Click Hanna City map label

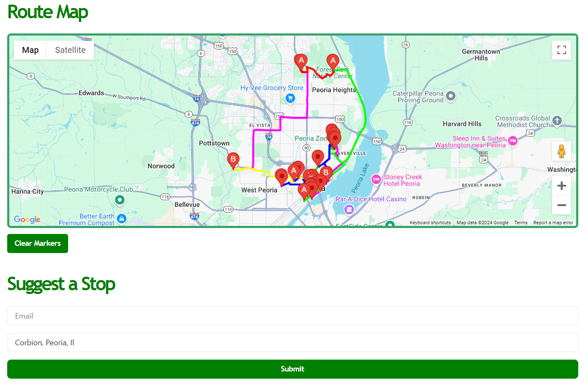(x=27, y=192)
